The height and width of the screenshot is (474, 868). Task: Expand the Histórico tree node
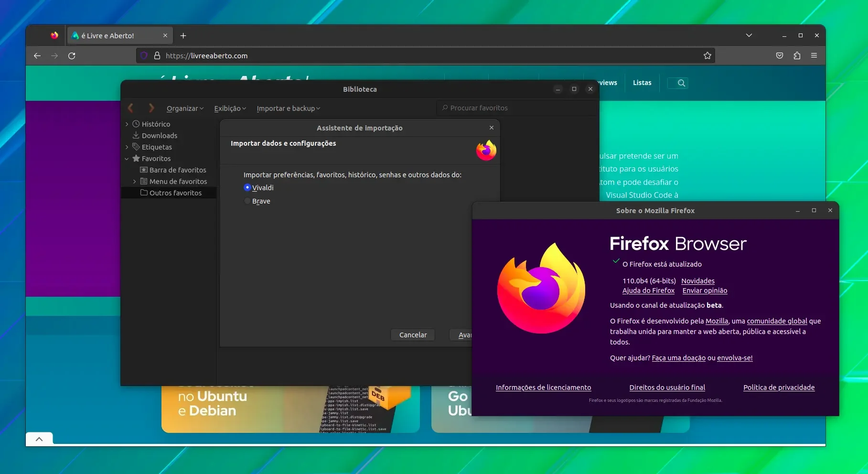point(127,124)
